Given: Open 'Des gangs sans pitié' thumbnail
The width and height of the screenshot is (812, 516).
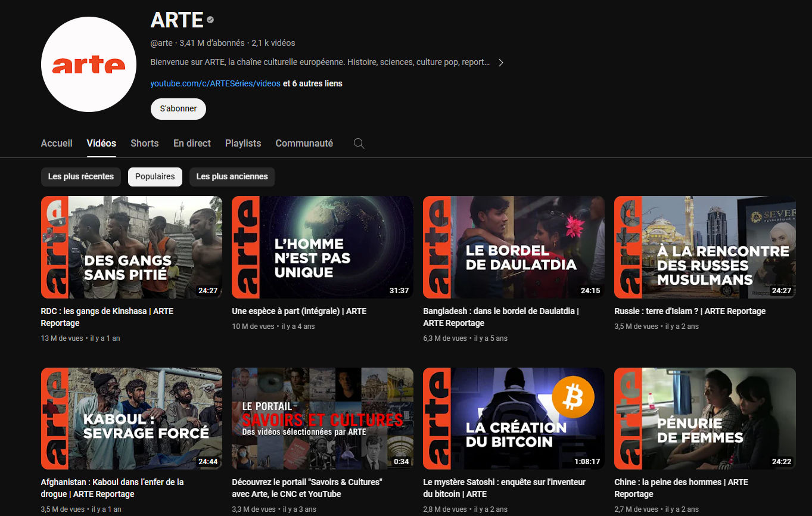Looking at the screenshot, I should click(x=132, y=247).
